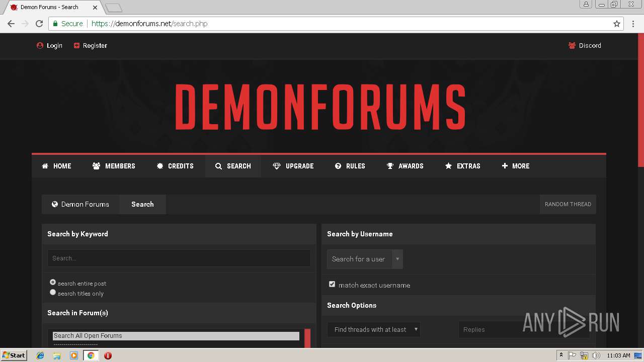Open 'Find threads with at least' dropdown

coord(374,329)
